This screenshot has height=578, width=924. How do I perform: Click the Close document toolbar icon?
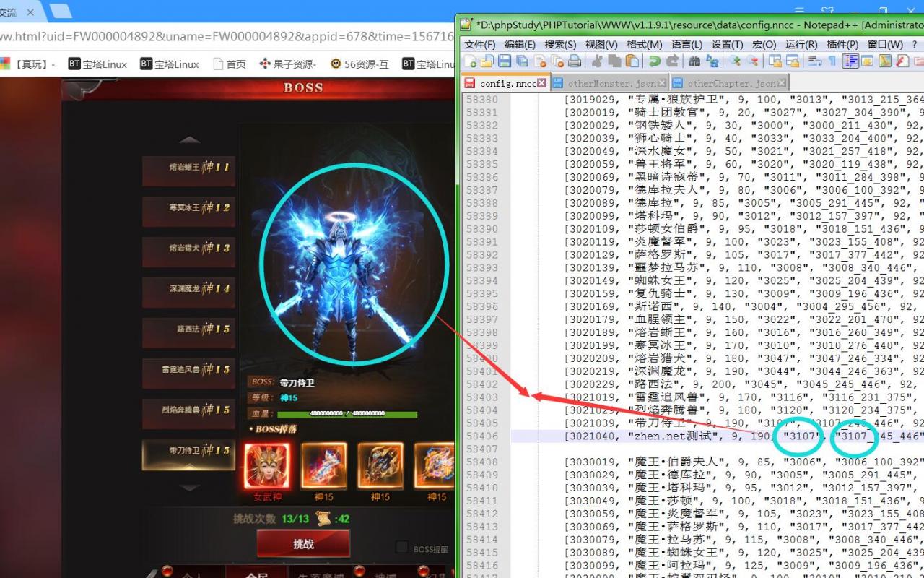[539, 61]
